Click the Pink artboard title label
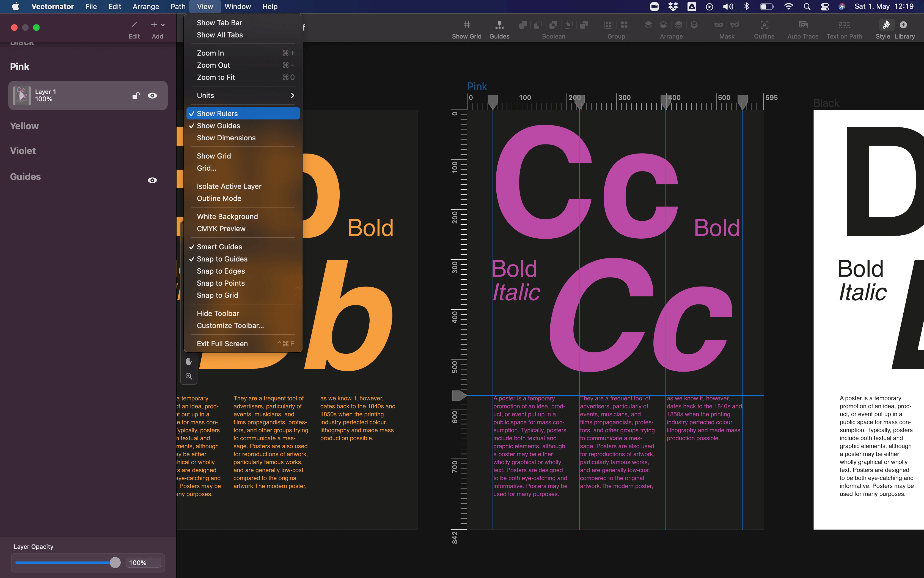Image resolution: width=924 pixels, height=578 pixels. pos(477,86)
